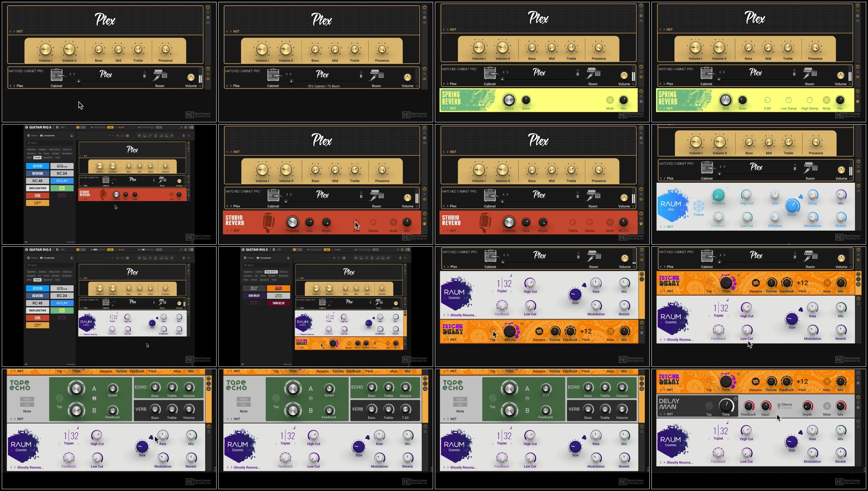
Task: Click user profile icon in Delay & Echo window
Action: [288, 258]
